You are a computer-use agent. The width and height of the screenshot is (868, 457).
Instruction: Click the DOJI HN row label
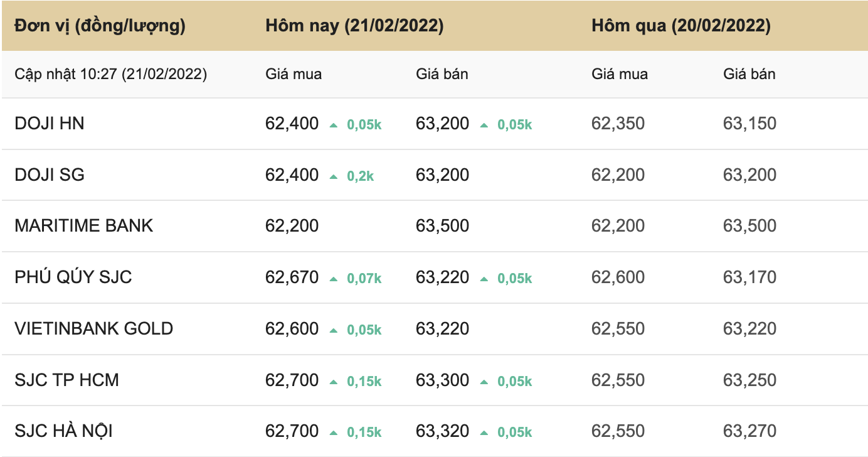(50, 124)
